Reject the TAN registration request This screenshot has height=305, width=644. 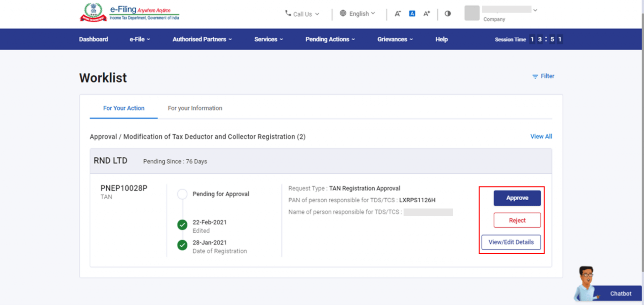(x=517, y=220)
